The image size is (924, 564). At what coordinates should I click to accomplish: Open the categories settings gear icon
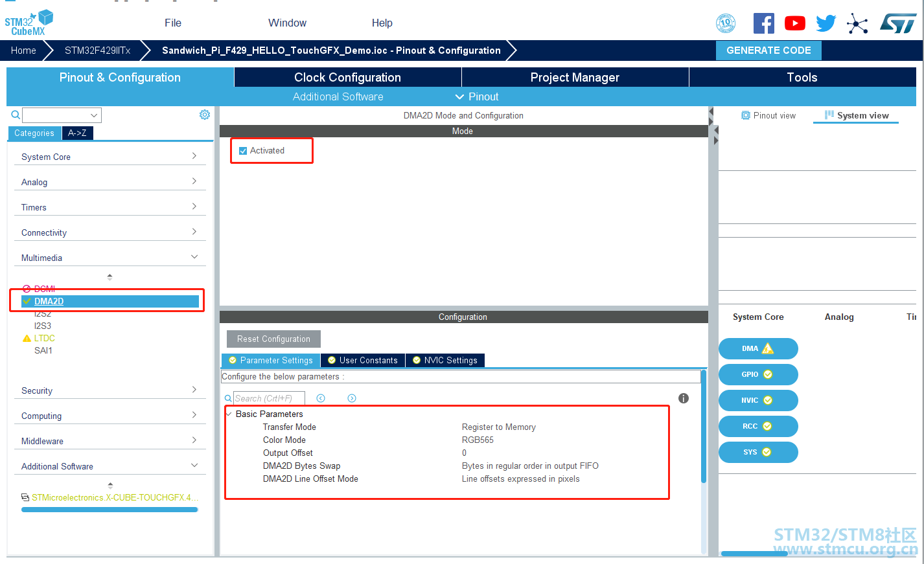coord(205,115)
